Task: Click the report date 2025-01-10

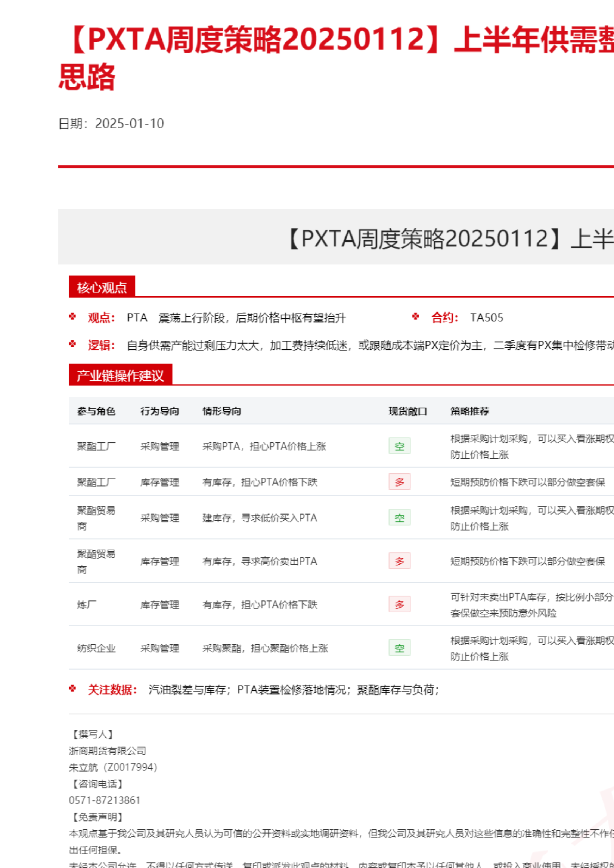Action: pyautogui.click(x=129, y=123)
